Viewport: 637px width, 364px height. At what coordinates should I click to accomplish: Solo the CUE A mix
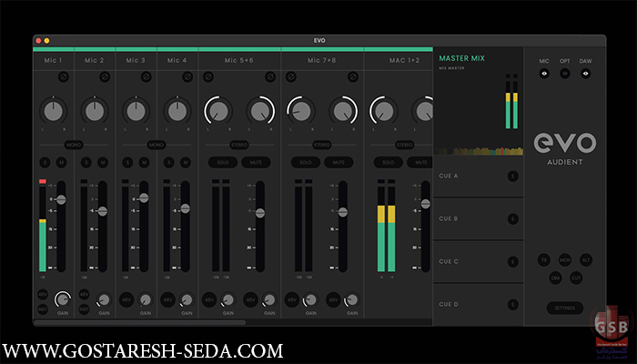click(x=513, y=176)
